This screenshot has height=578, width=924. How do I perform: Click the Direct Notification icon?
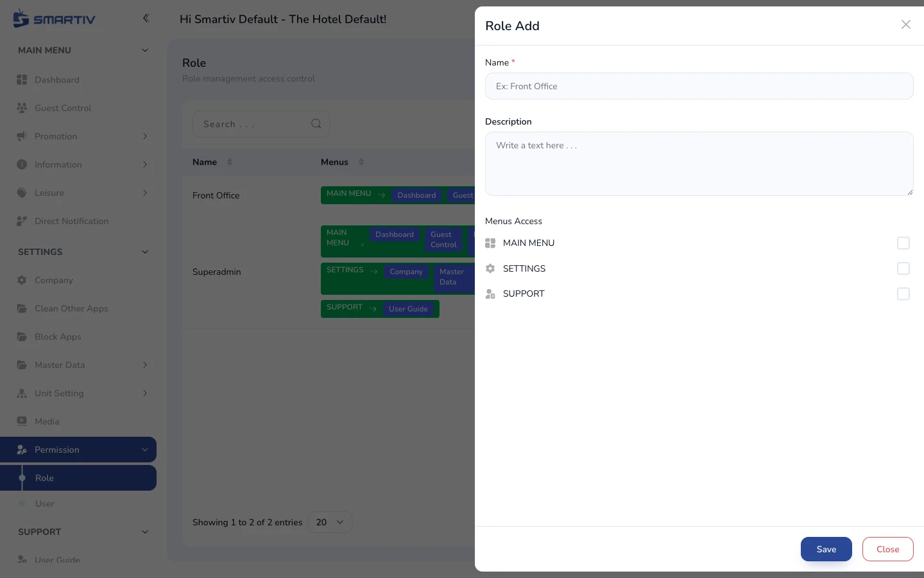tap(22, 221)
